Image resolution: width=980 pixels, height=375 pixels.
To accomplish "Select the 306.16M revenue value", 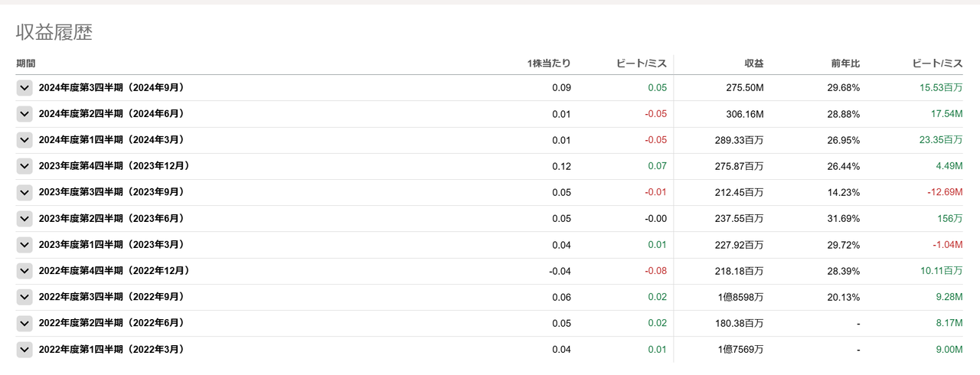I will [x=744, y=114].
